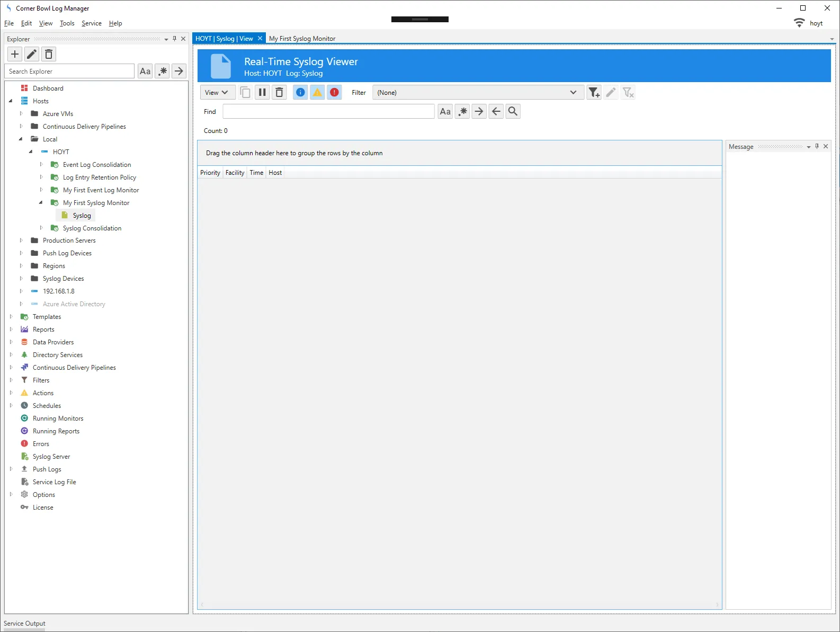Clear entries with the viewer trash icon
This screenshot has width=840, height=632.
279,93
